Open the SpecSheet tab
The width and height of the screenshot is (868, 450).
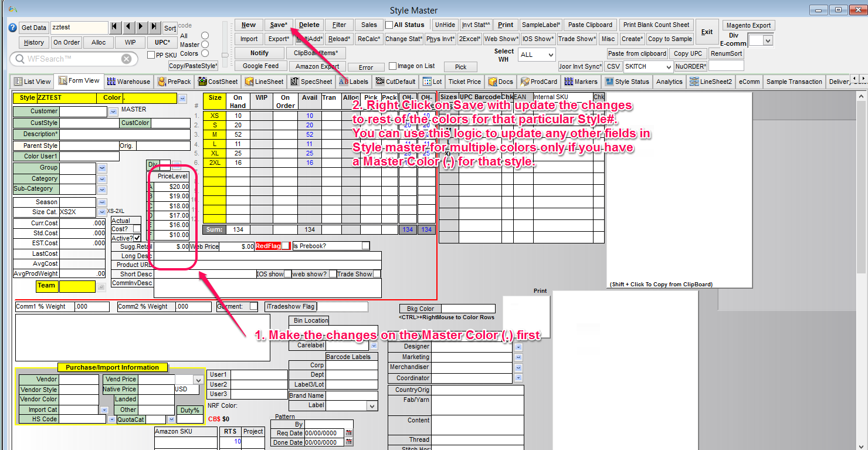coord(311,82)
